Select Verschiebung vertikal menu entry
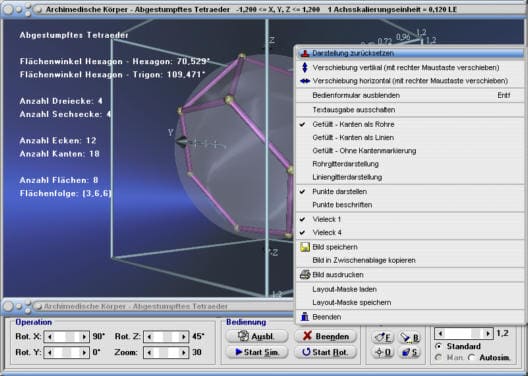 [410, 67]
